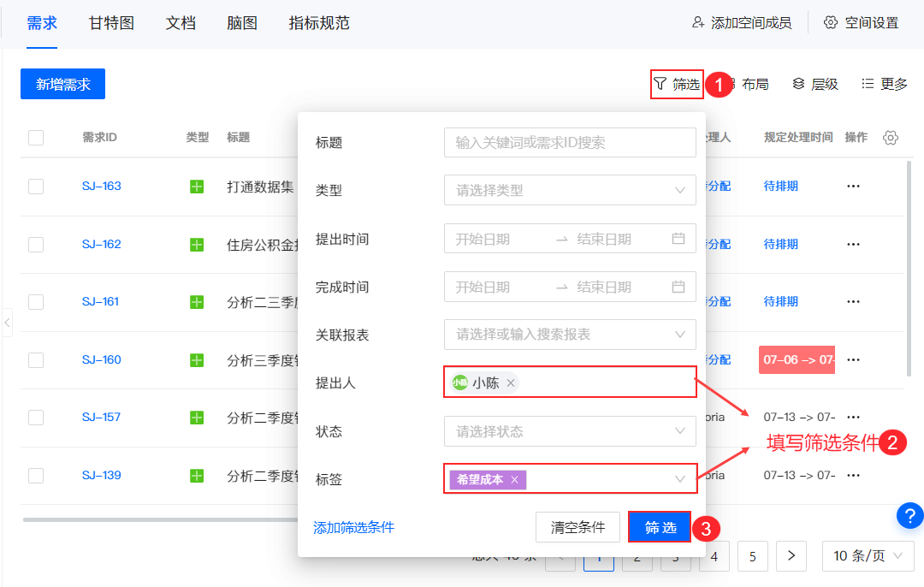Open calendar icon in 完成时间 field

(x=678, y=287)
